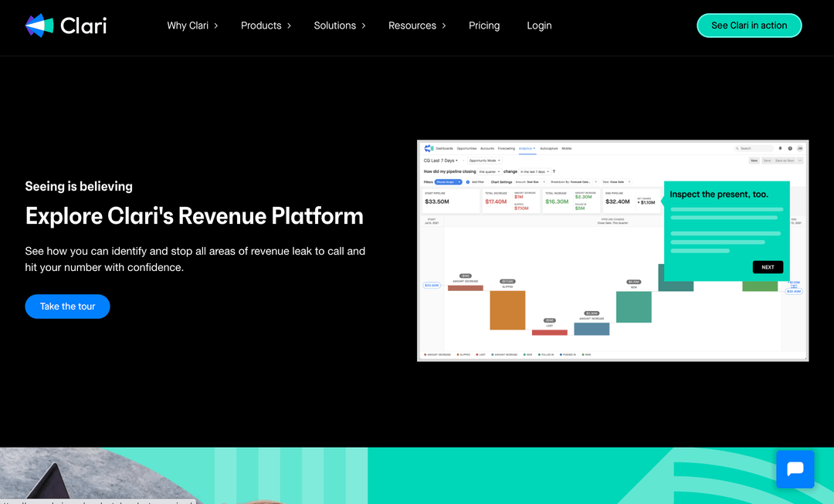Click NEXT in the tour tooltip
The width and height of the screenshot is (834, 504).
(768, 266)
